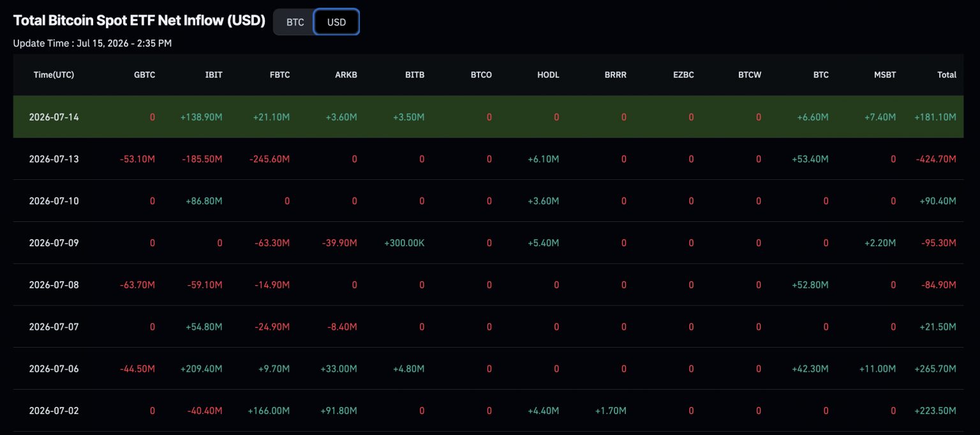980x435 pixels.
Task: Select the 2026-07-13 row date
Action: point(54,159)
